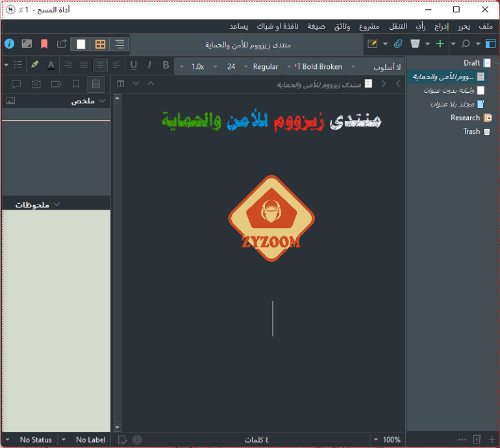
Task: Click the editor split view icon
Action: pos(121,84)
